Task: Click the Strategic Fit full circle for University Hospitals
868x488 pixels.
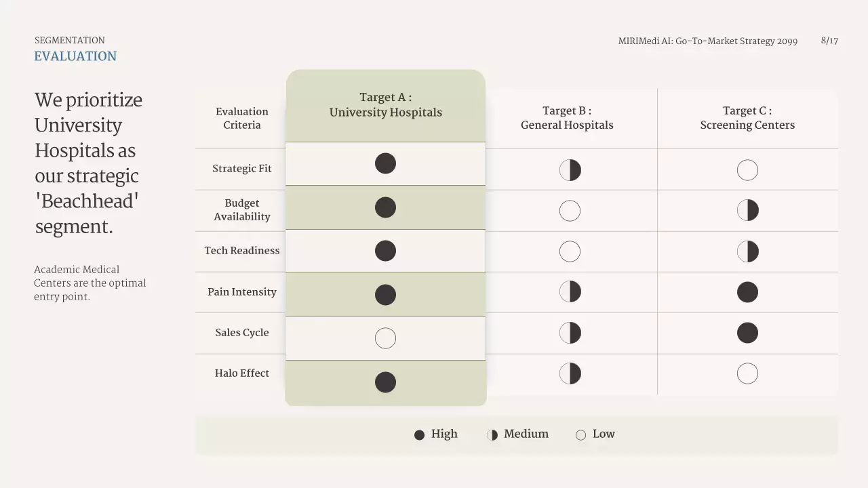Action: (385, 163)
